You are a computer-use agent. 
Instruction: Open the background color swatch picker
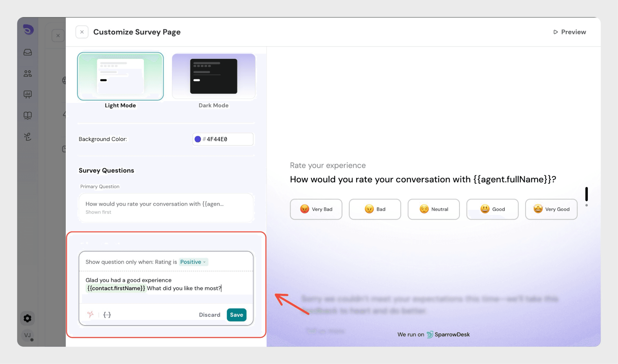pos(198,139)
